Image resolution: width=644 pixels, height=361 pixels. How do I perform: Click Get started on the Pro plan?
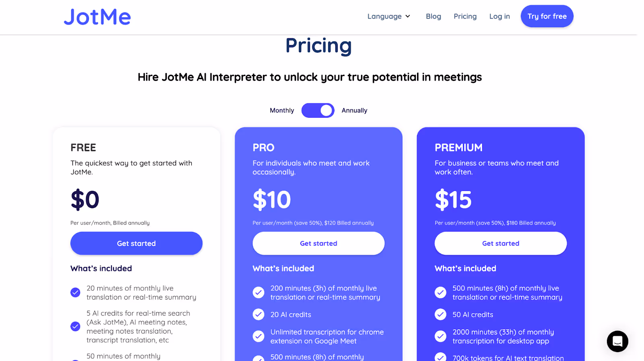click(x=318, y=243)
